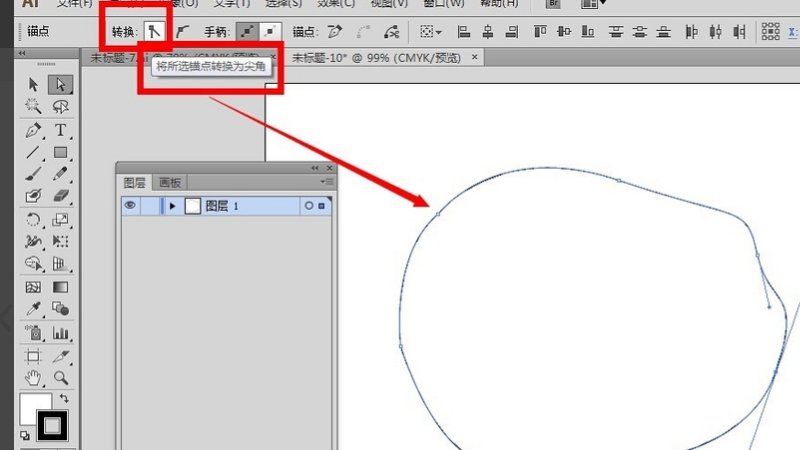Expand 图层 1 with disclosure triangle
Viewport: 800px width, 450px height.
point(172,206)
